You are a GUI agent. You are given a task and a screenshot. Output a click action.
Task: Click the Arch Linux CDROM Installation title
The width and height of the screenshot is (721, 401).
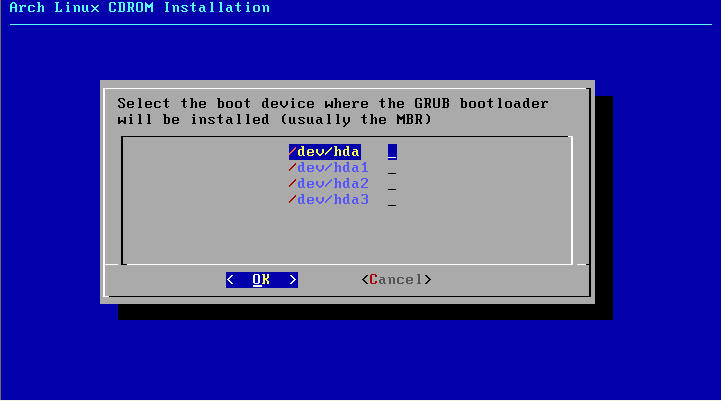pos(139,8)
